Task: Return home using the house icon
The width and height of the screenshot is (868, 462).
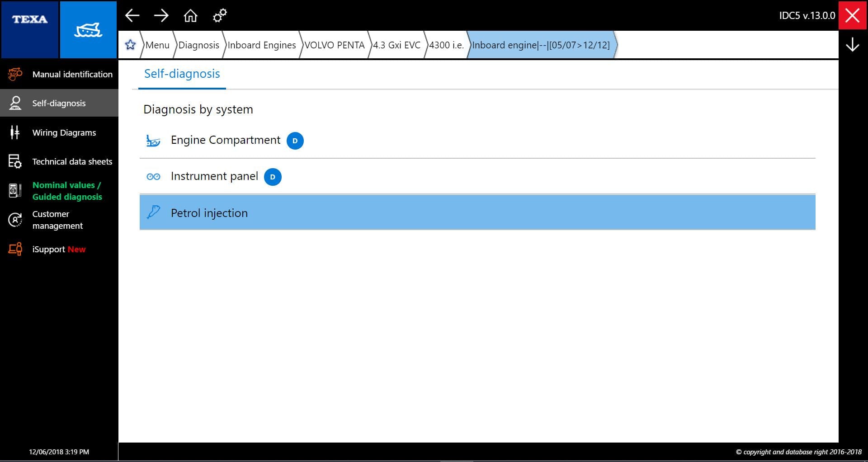Action: click(x=190, y=15)
